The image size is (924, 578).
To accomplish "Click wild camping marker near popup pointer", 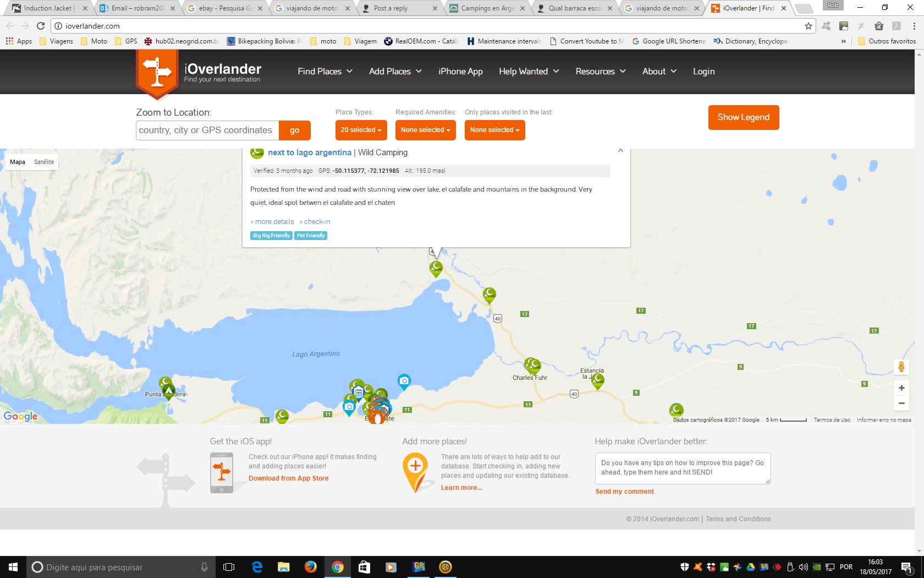I will (x=436, y=269).
